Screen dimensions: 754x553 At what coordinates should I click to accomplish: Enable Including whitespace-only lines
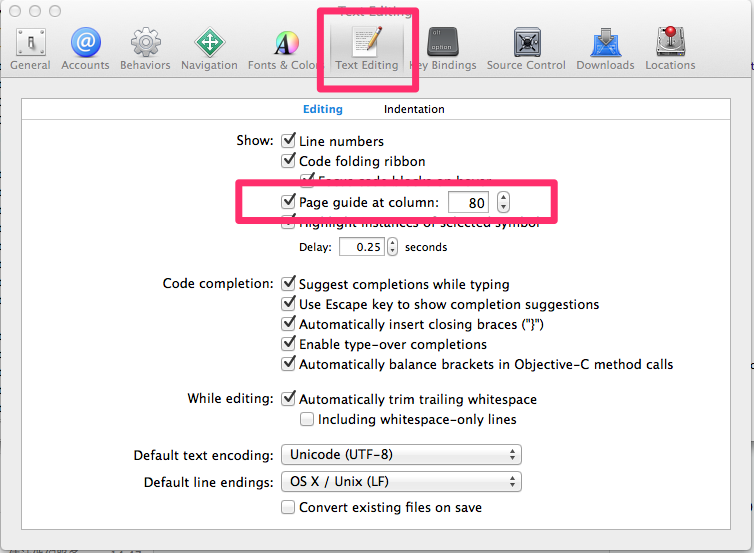[x=307, y=419]
